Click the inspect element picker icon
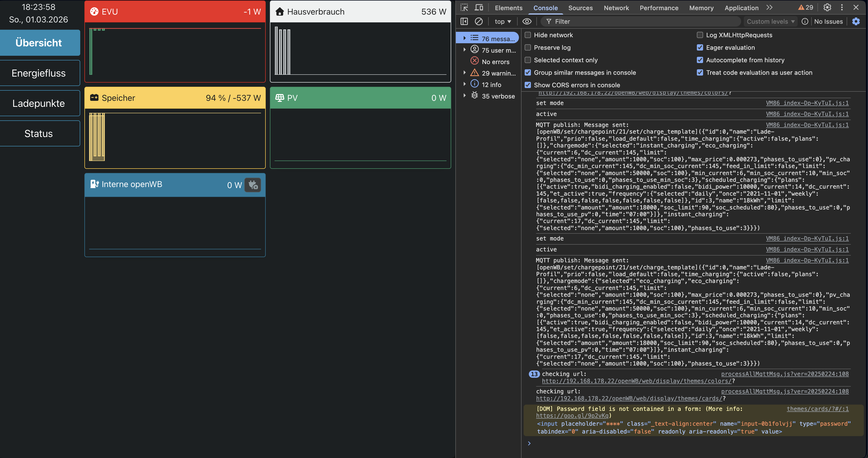The height and width of the screenshot is (458, 868). coord(464,7)
